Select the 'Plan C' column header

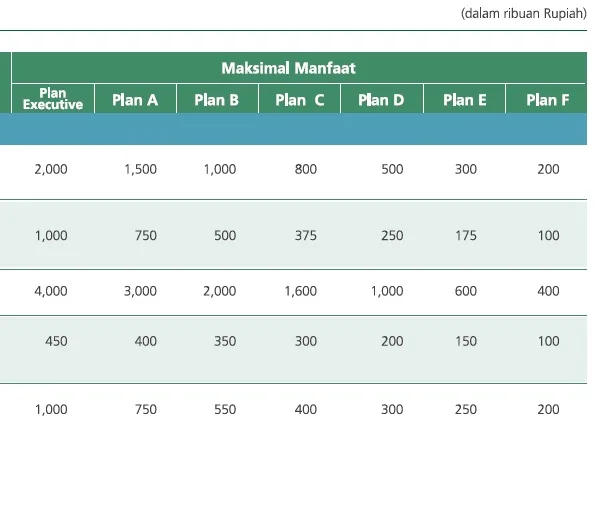coord(299,100)
